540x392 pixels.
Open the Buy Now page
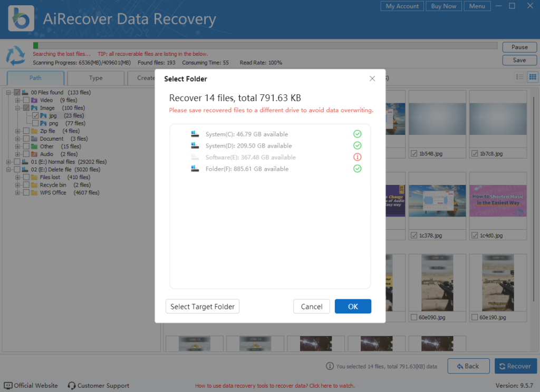(443, 6)
